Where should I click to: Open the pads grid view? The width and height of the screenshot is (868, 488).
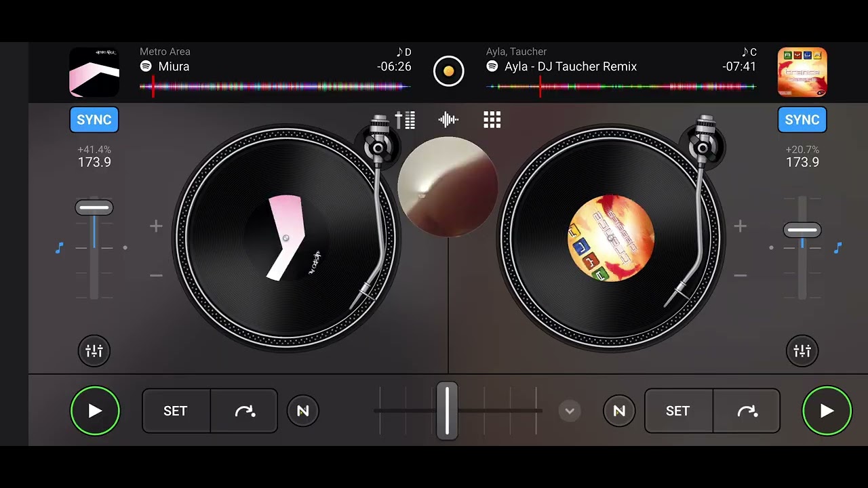coord(492,121)
